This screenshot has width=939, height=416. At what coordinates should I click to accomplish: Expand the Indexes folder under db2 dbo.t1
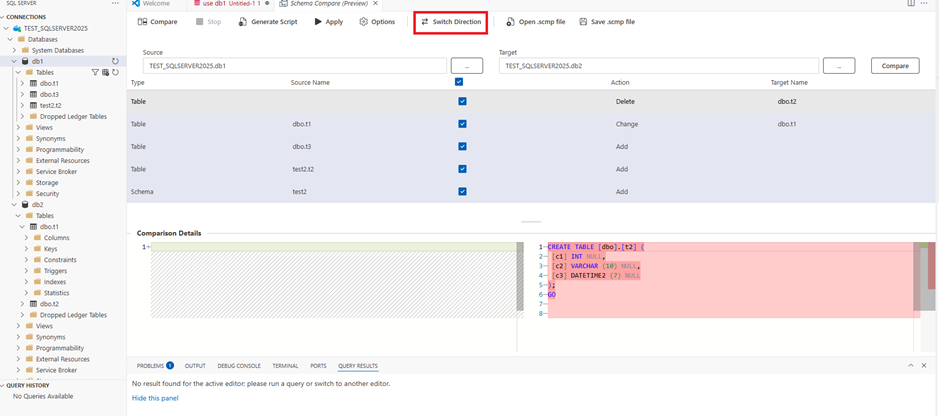click(27, 282)
